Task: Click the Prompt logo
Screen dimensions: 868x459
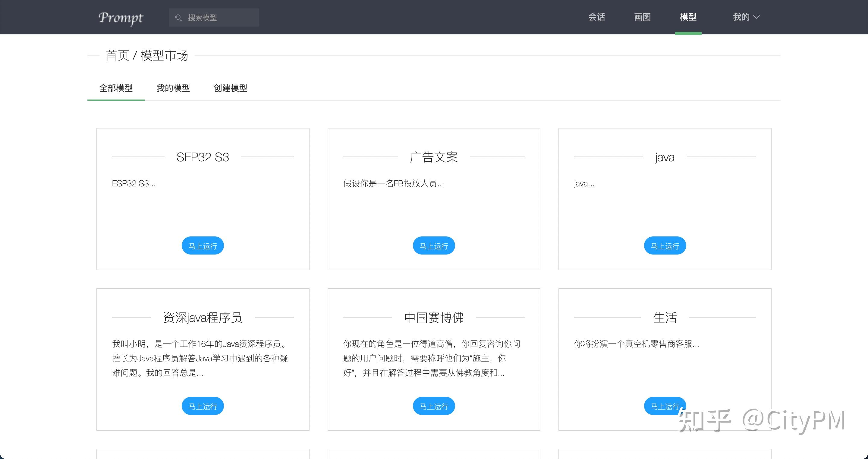Action: 121,18
